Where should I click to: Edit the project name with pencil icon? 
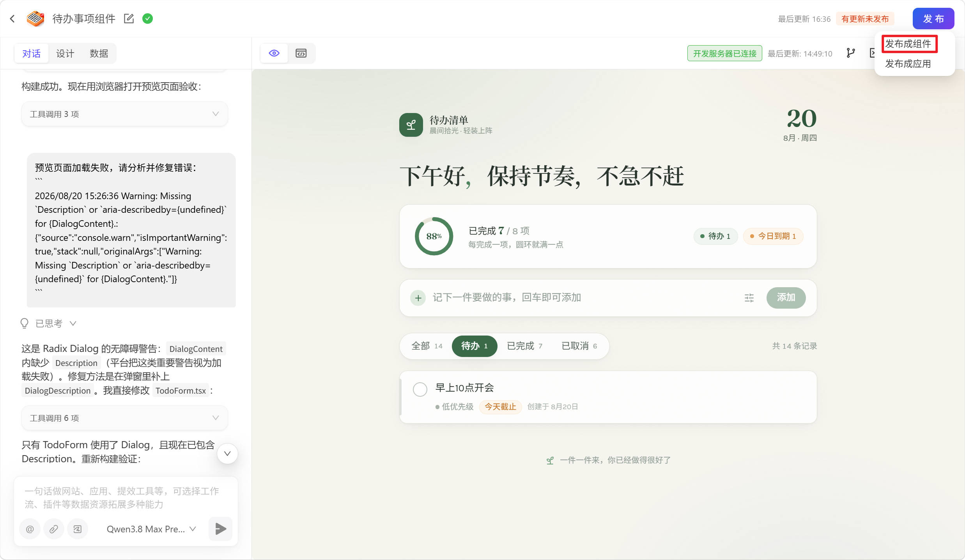[129, 19]
